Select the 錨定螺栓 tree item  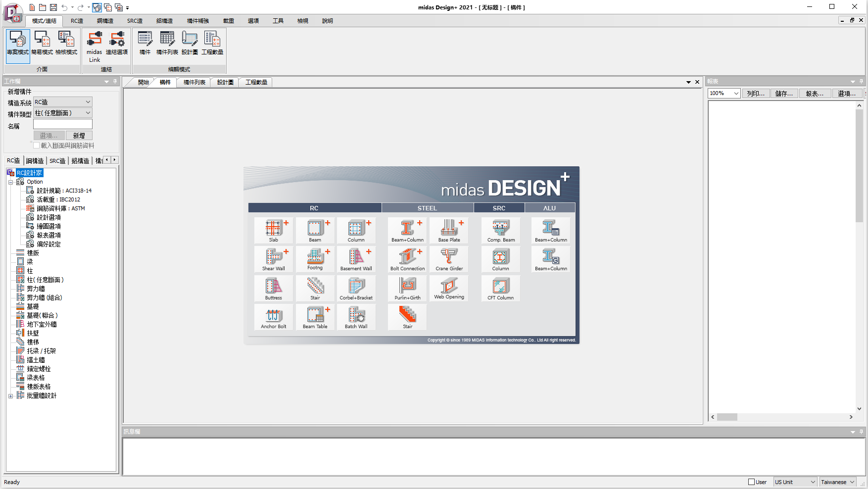[39, 369]
